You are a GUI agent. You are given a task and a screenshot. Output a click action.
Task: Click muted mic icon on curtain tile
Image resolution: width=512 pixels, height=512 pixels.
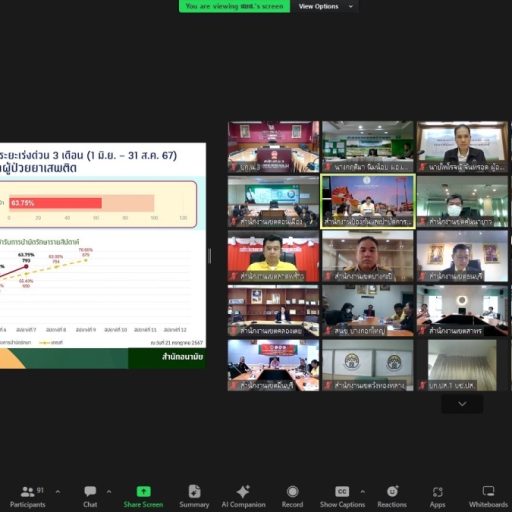point(423,385)
